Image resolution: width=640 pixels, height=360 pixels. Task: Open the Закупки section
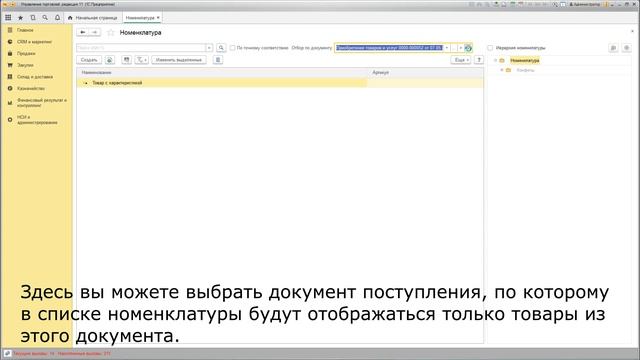pos(25,65)
